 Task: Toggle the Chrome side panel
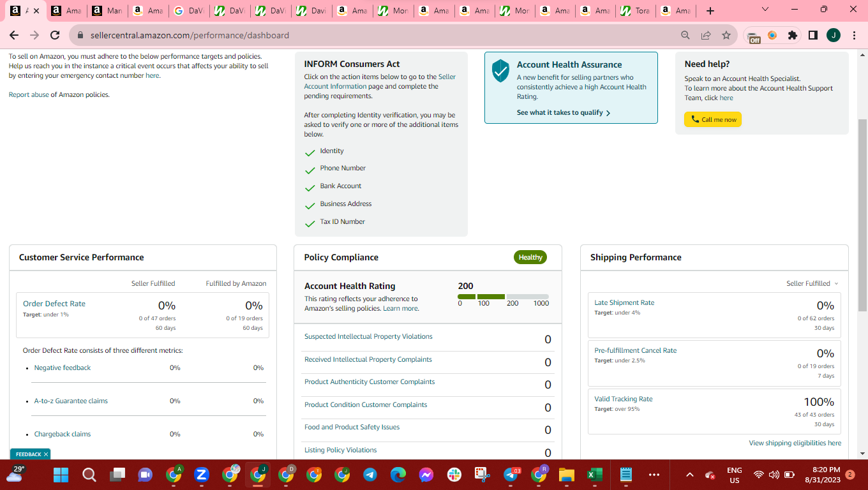click(x=813, y=35)
